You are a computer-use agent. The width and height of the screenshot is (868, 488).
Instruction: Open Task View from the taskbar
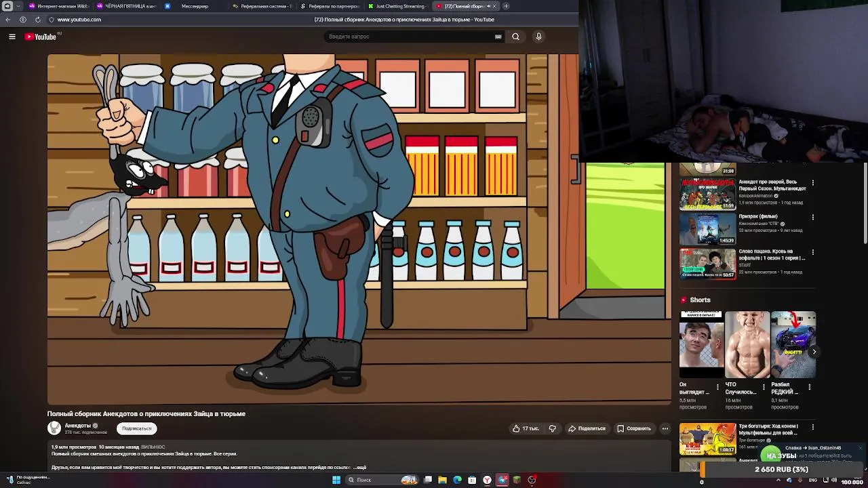(428, 480)
